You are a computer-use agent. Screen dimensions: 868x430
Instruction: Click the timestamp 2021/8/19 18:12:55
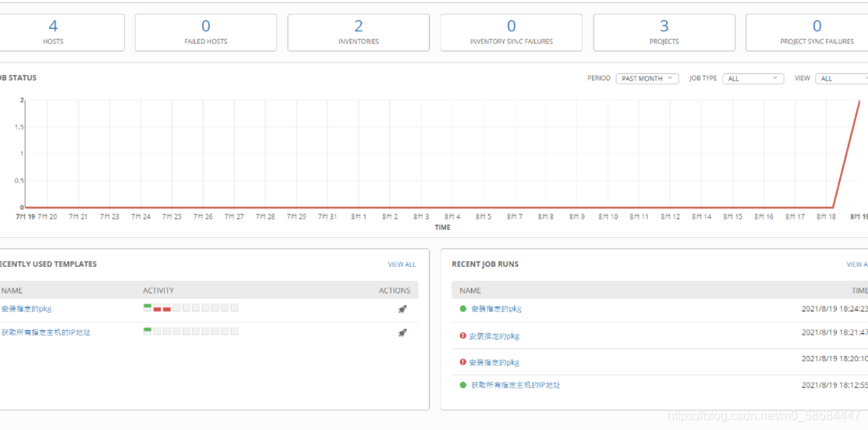(x=834, y=385)
